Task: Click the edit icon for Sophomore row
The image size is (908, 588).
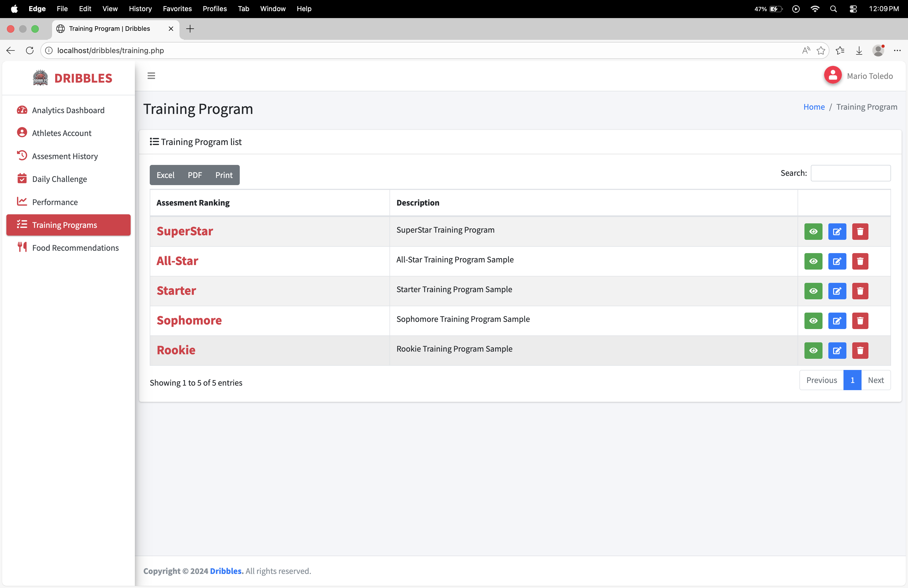Action: [837, 321]
